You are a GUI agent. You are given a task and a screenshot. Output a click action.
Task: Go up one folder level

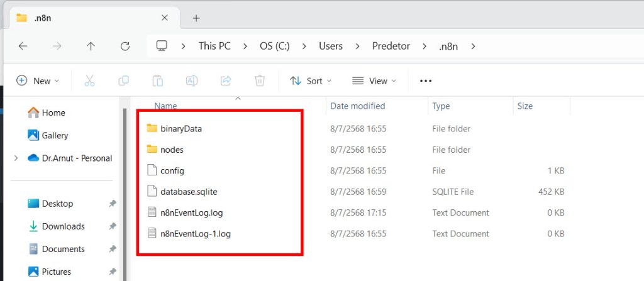click(x=91, y=47)
